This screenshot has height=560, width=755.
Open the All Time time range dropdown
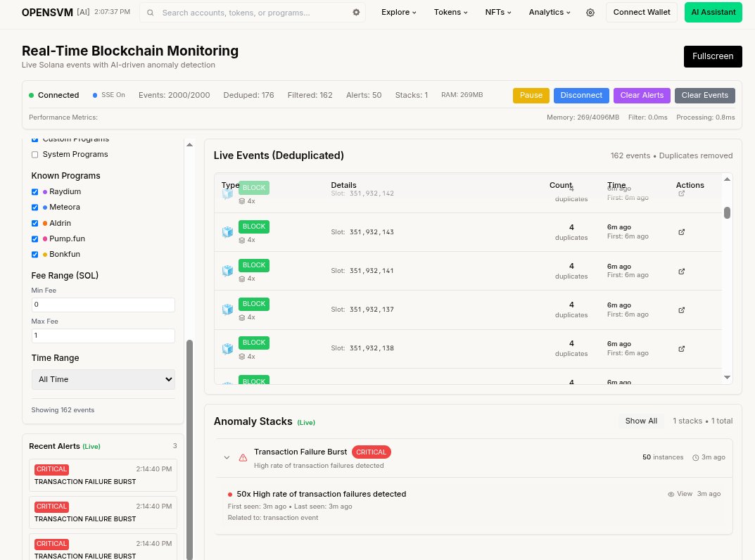click(103, 379)
